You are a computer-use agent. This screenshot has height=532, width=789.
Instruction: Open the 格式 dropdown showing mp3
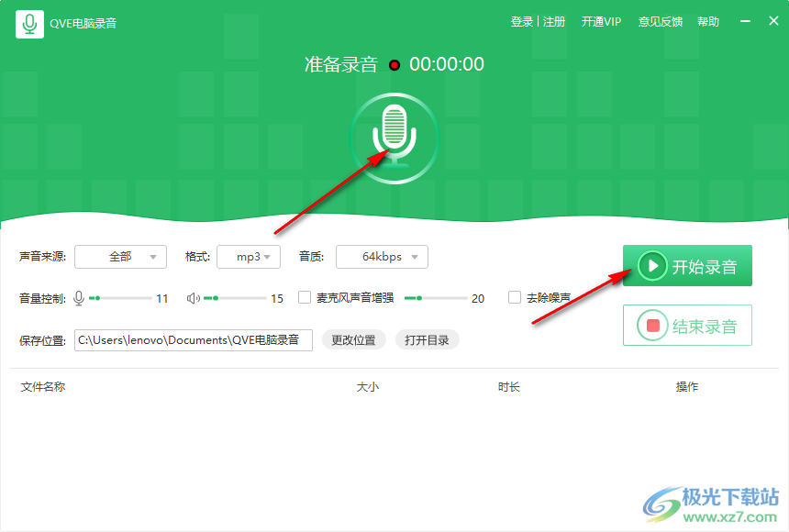[x=249, y=257]
